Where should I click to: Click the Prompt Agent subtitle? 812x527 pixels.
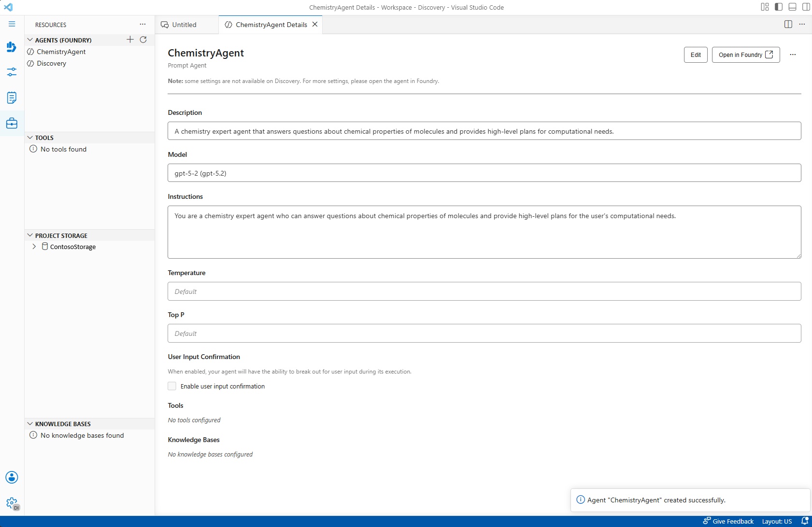187,66
